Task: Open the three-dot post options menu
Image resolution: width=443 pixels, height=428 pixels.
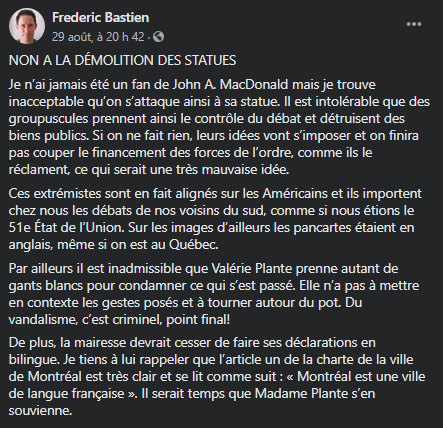Action: (x=414, y=24)
